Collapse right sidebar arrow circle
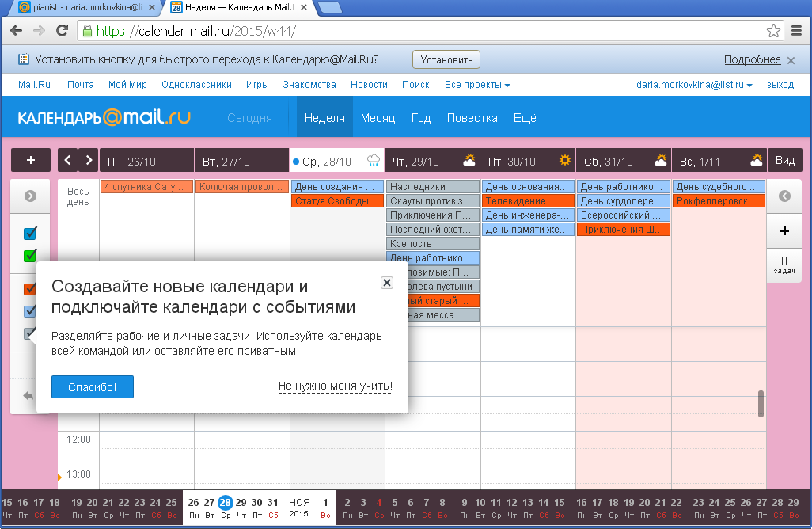The image size is (812, 529). tap(784, 196)
